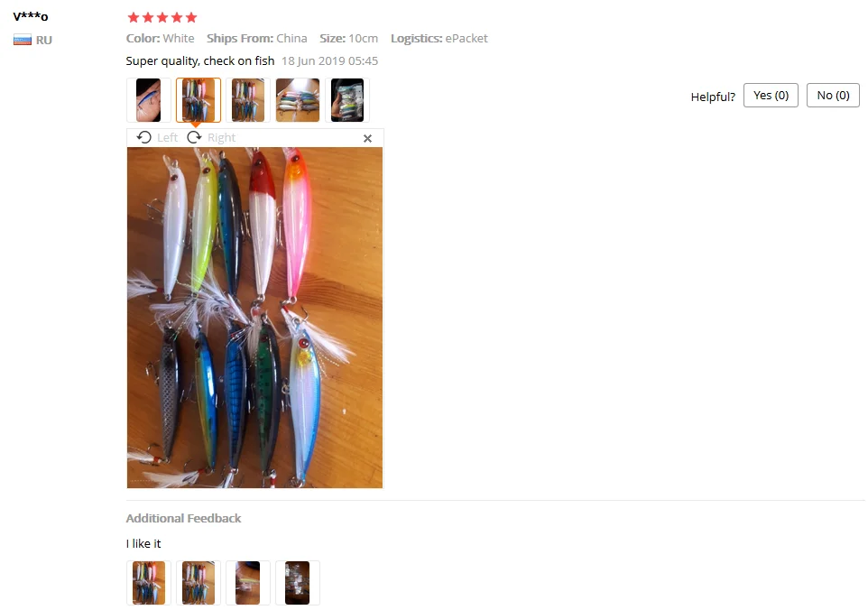This screenshot has height=610, width=868.
Task: Click the Russian flag icon
Action: pos(23,40)
